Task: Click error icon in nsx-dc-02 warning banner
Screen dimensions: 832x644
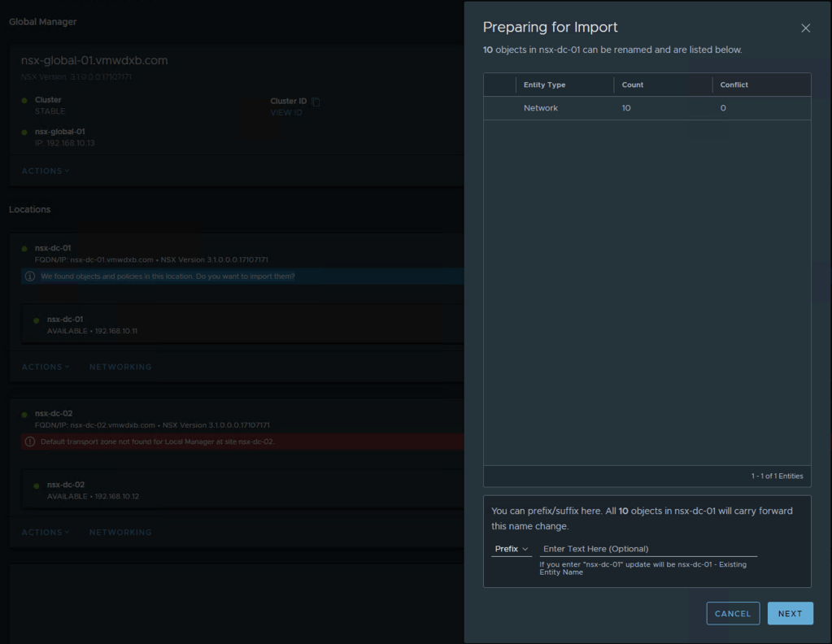Action: (30, 442)
